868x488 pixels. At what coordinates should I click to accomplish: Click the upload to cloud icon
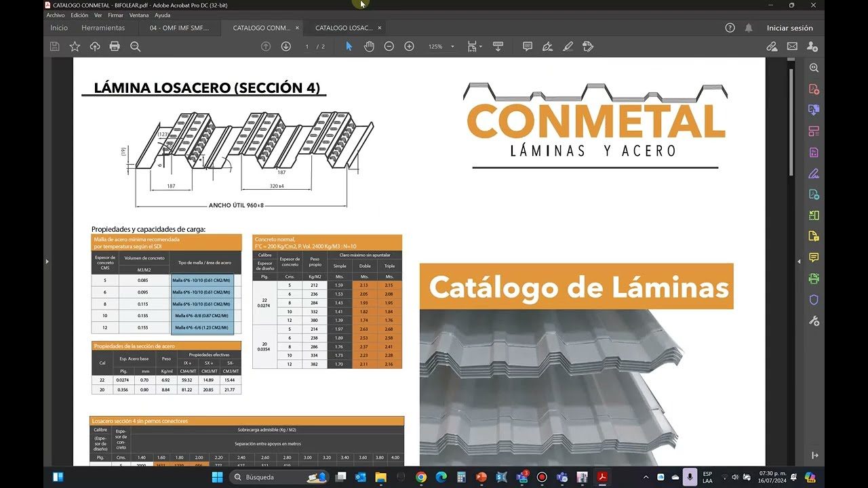pyautogui.click(x=95, y=46)
